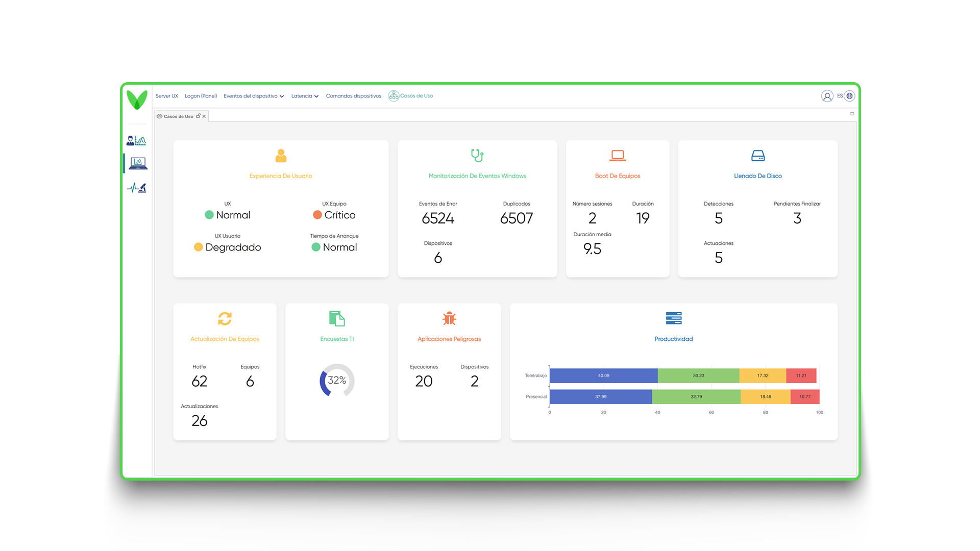Open the ES language selector
This screenshot has width=980, height=551.
(840, 96)
